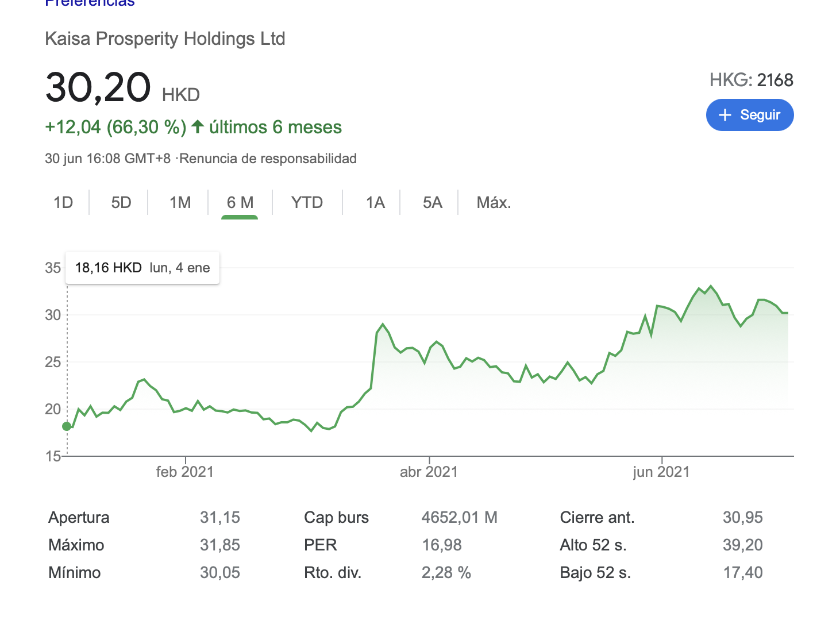Click the Cierre ant. label
The width and height of the screenshot is (840, 624).
point(598,518)
